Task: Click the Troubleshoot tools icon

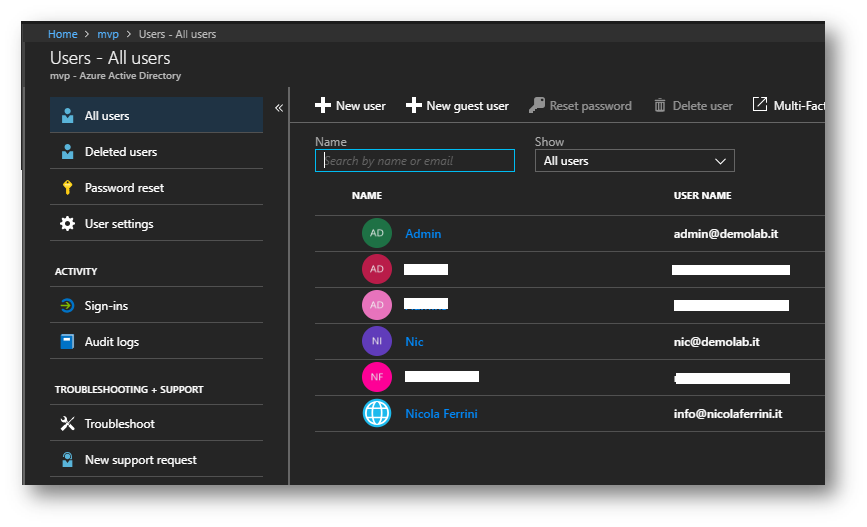Action: click(x=67, y=424)
